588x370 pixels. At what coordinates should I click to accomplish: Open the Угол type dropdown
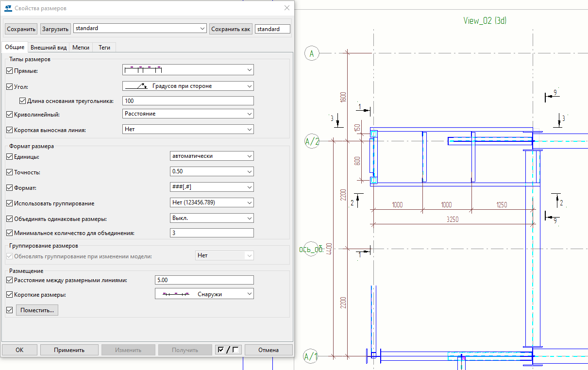click(188, 86)
